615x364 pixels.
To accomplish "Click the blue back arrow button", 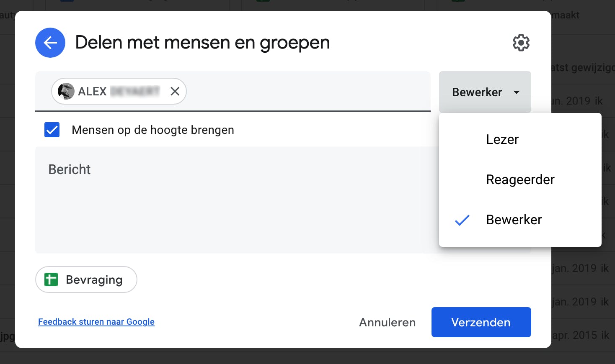I will pos(50,43).
